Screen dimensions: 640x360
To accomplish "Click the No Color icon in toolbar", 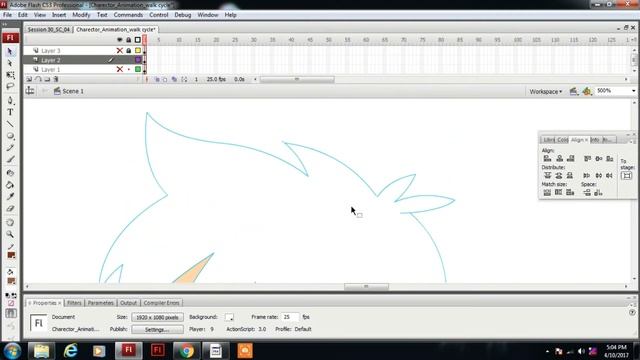I will [x=11, y=303].
